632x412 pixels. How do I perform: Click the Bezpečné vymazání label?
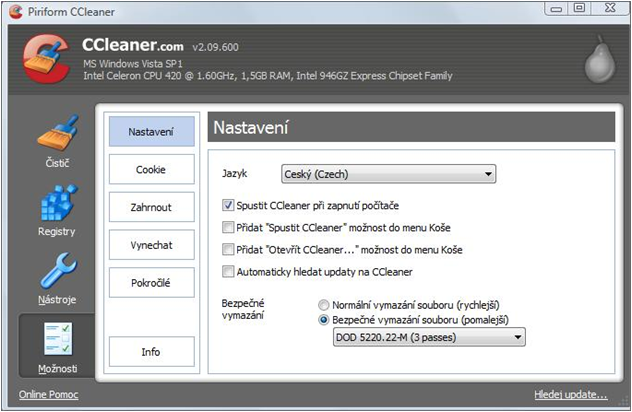tap(243, 309)
